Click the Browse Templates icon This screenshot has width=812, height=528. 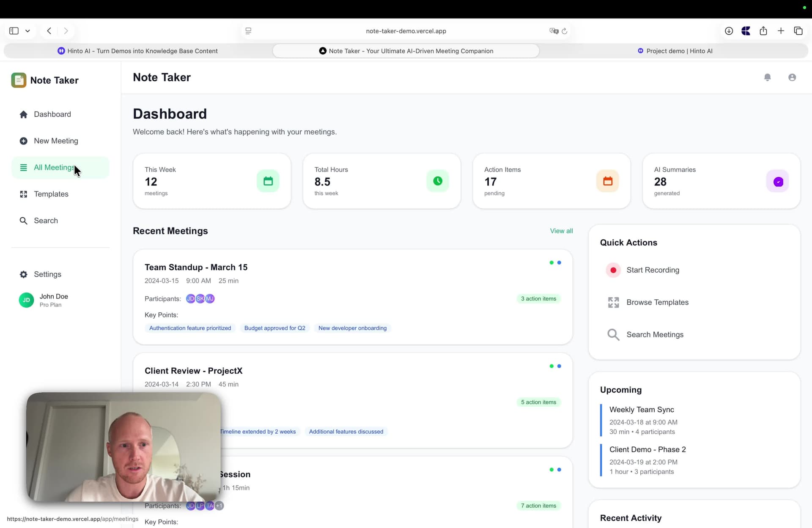(613, 302)
